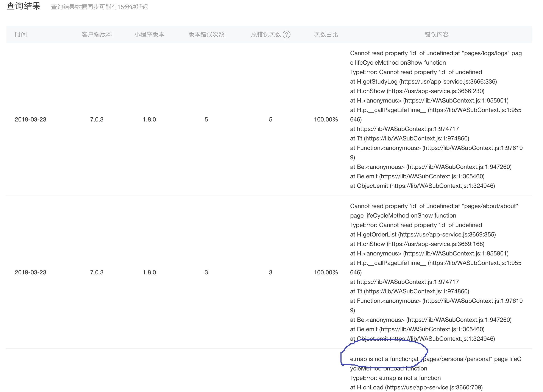This screenshot has height=392, width=543.
Task: Click the H.onLoad app-service.js:3660:709 line
Action: (x=416, y=387)
